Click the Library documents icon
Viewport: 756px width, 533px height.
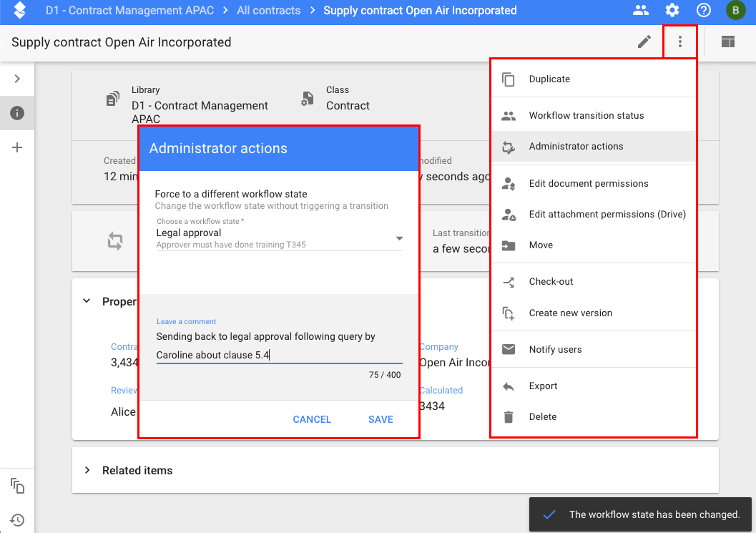click(113, 99)
